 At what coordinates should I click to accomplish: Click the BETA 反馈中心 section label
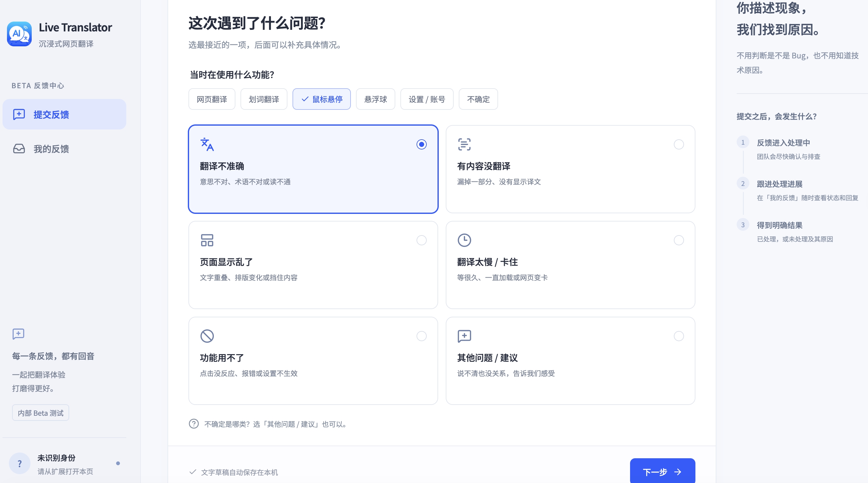(x=38, y=86)
